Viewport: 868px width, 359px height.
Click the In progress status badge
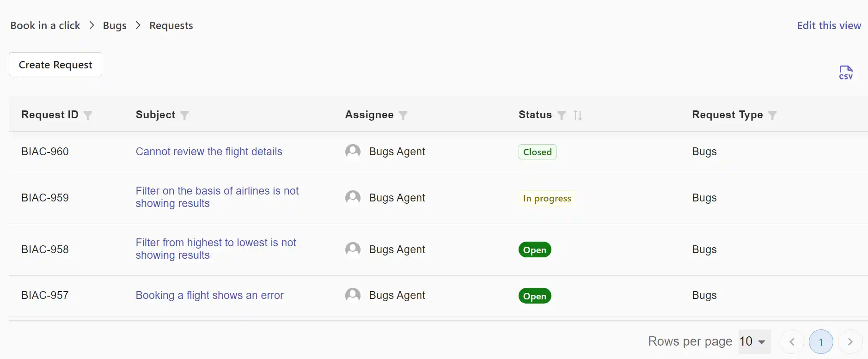(547, 198)
